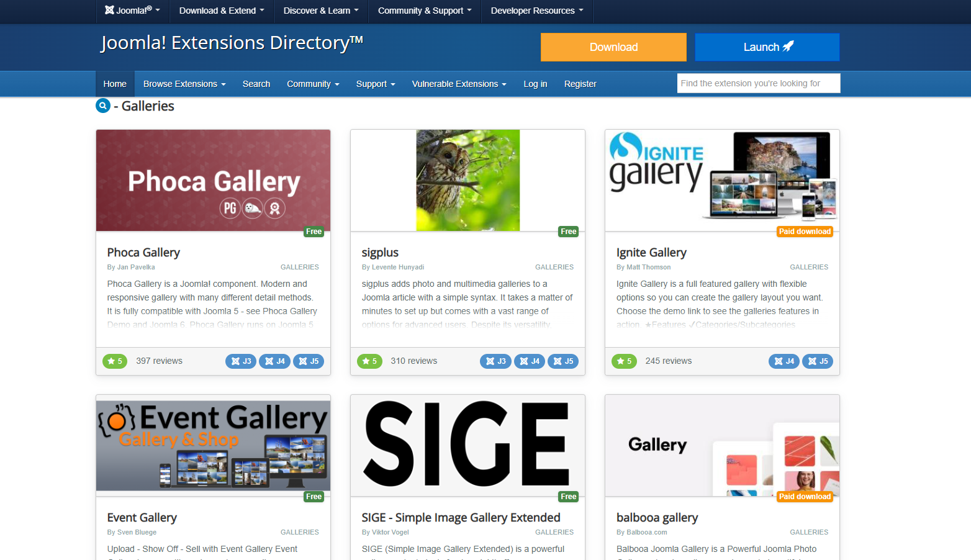Click the 5-star rating badge on Ignite Gallery

coord(624,361)
